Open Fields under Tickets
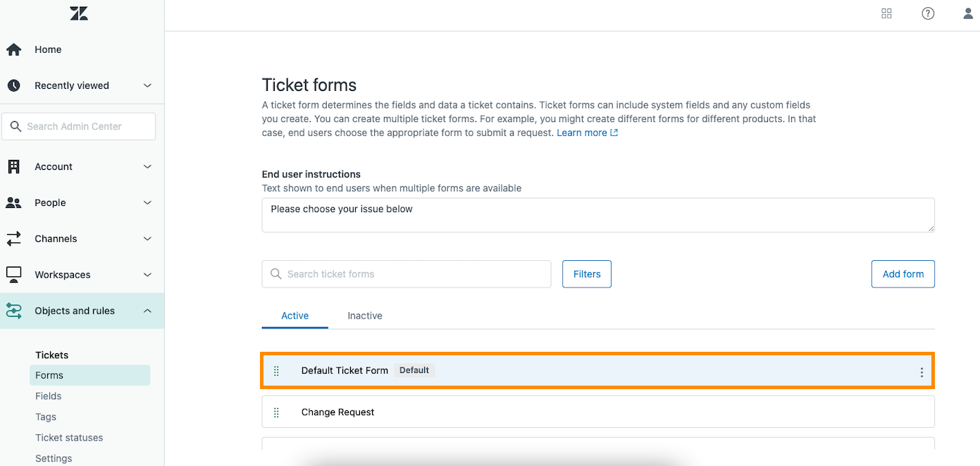This screenshot has height=466, width=980. [49, 396]
